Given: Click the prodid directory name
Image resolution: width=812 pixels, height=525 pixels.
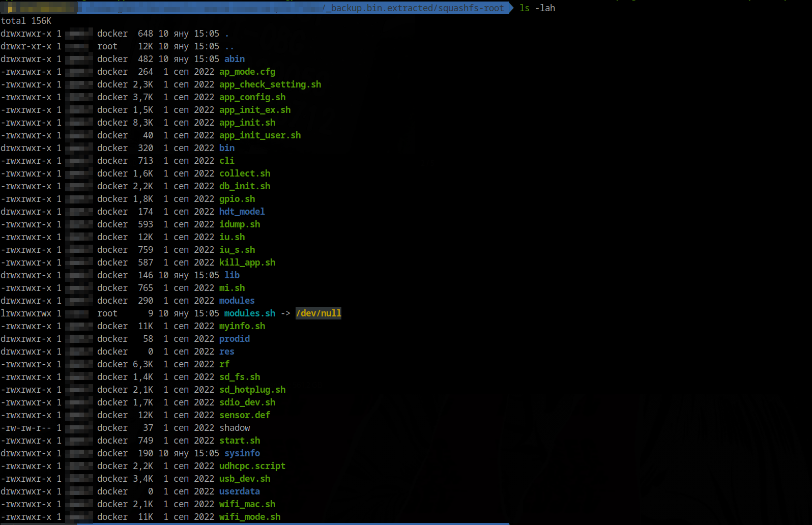Looking at the screenshot, I should point(235,339).
